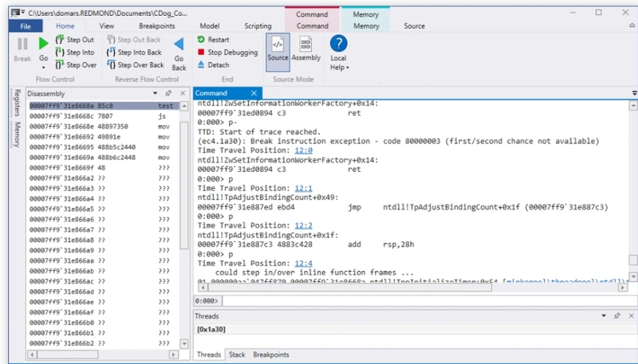Open the Go dropdown arrow
Image resolution: width=638 pixels, height=364 pixels.
pos(44,68)
